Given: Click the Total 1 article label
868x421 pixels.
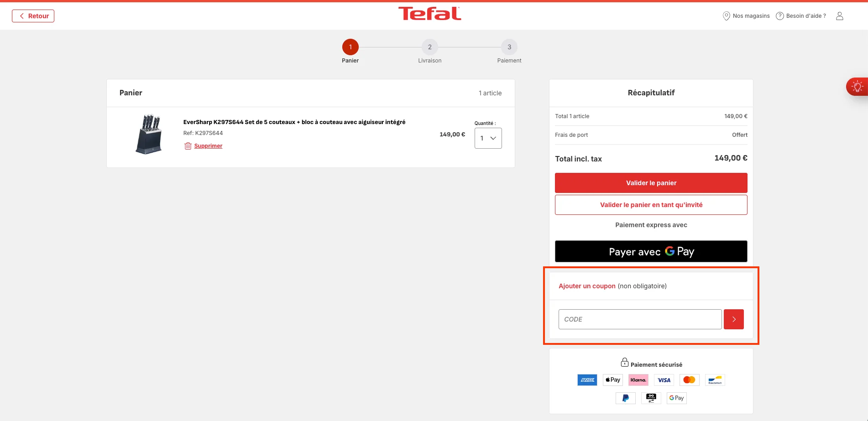Looking at the screenshot, I should point(572,116).
